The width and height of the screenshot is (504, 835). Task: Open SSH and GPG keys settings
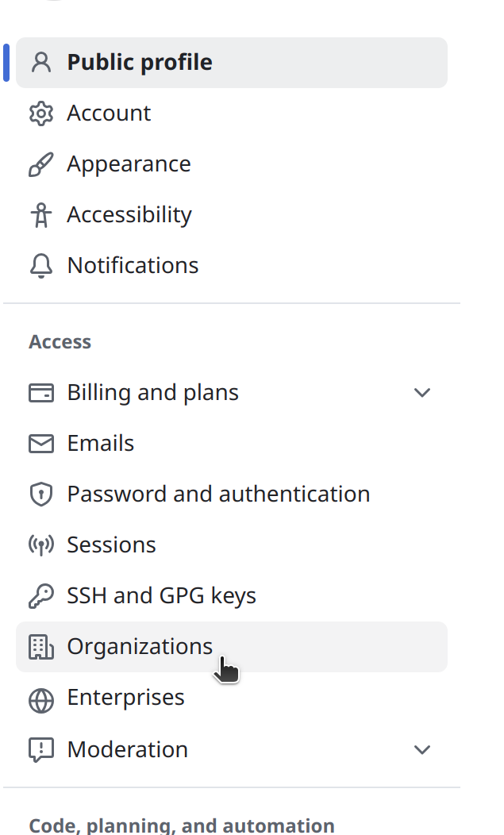pos(161,596)
